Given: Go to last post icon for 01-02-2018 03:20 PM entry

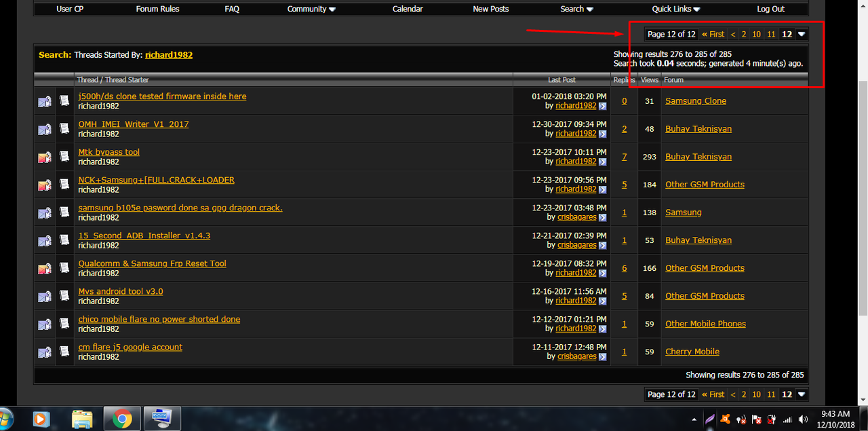Looking at the screenshot, I should (603, 106).
